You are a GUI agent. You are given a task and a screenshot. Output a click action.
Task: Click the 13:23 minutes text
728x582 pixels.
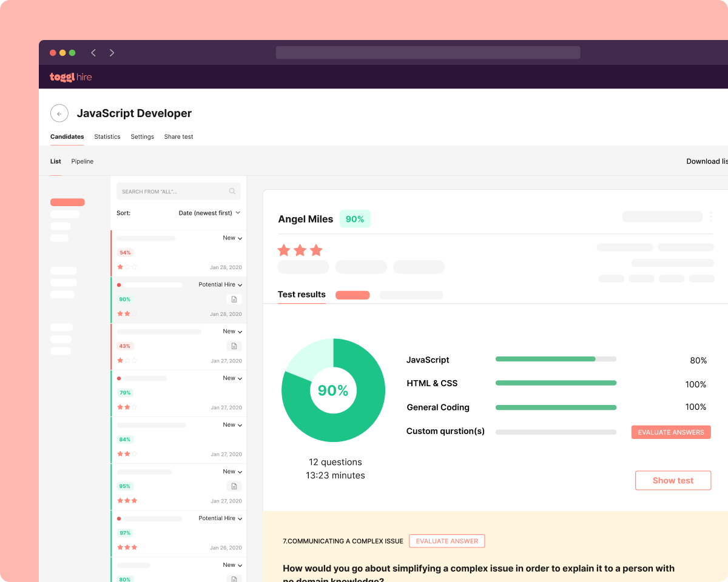coord(335,475)
